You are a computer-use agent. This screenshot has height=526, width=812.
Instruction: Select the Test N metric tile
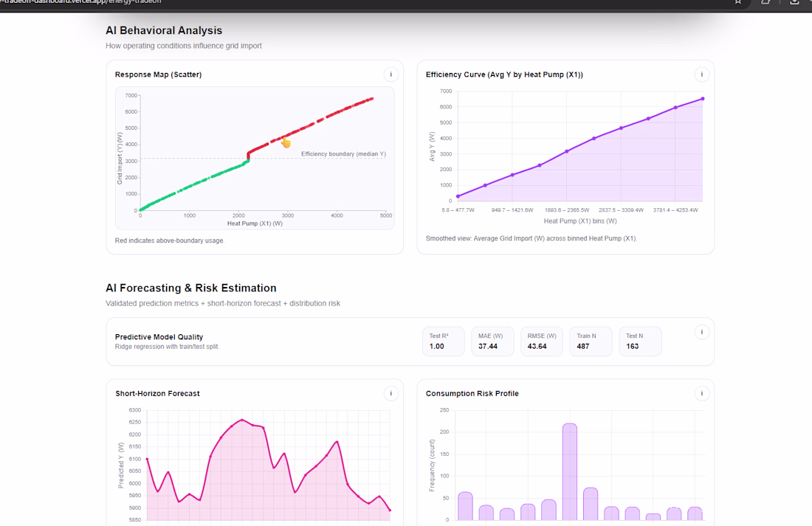(640, 341)
